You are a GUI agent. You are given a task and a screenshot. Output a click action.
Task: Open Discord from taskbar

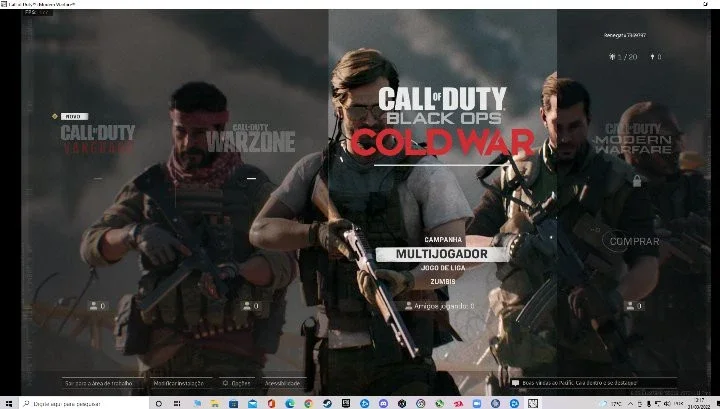pos(383,403)
